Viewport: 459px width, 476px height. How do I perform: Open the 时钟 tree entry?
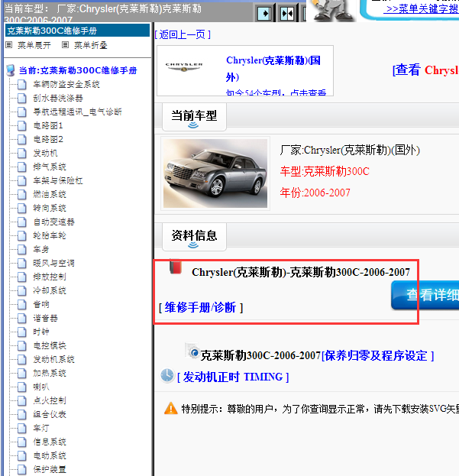[41, 332]
